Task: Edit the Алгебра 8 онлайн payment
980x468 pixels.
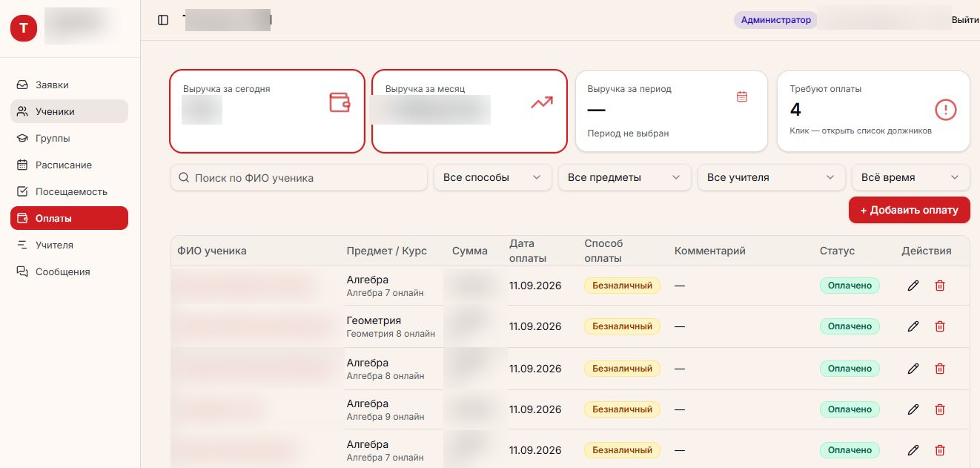Action: pyautogui.click(x=913, y=369)
